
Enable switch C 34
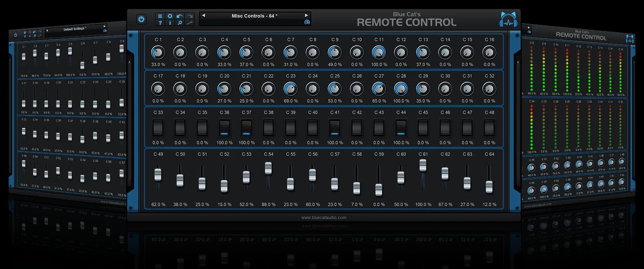click(180, 128)
